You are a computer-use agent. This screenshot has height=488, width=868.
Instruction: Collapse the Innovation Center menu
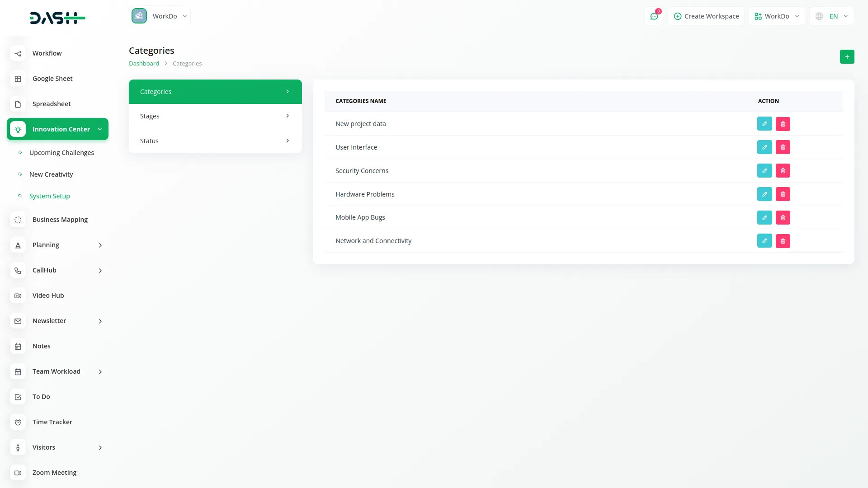(99, 129)
